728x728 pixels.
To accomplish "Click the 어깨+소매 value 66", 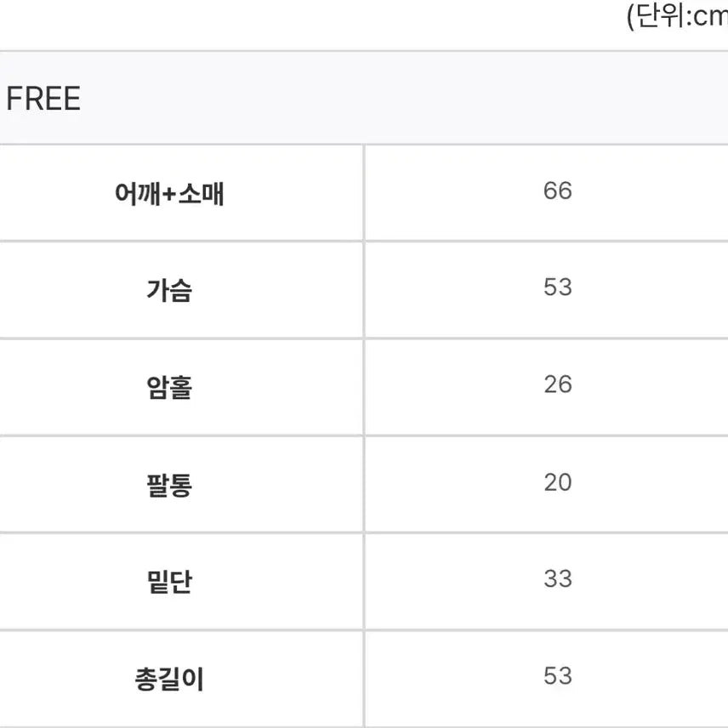I will (x=558, y=191).
